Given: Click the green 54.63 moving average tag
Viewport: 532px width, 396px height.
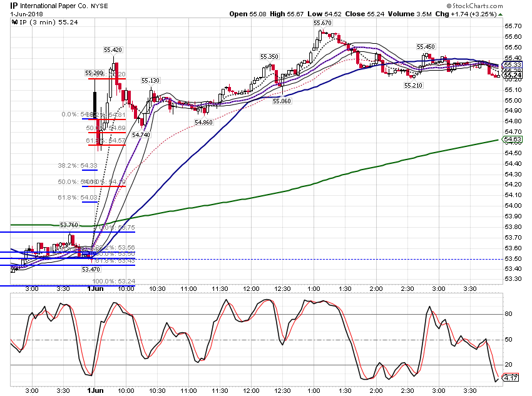Looking at the screenshot, I should tap(513, 140).
